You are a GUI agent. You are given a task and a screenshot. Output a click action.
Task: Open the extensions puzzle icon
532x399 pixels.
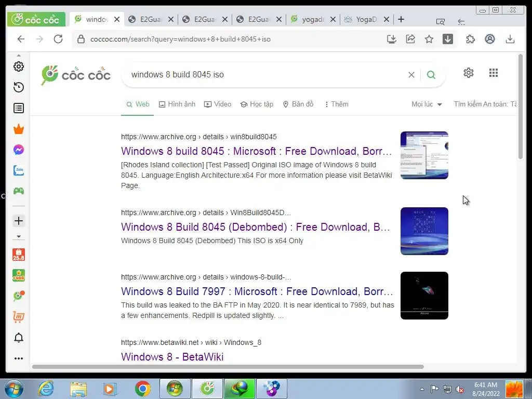tap(471, 39)
